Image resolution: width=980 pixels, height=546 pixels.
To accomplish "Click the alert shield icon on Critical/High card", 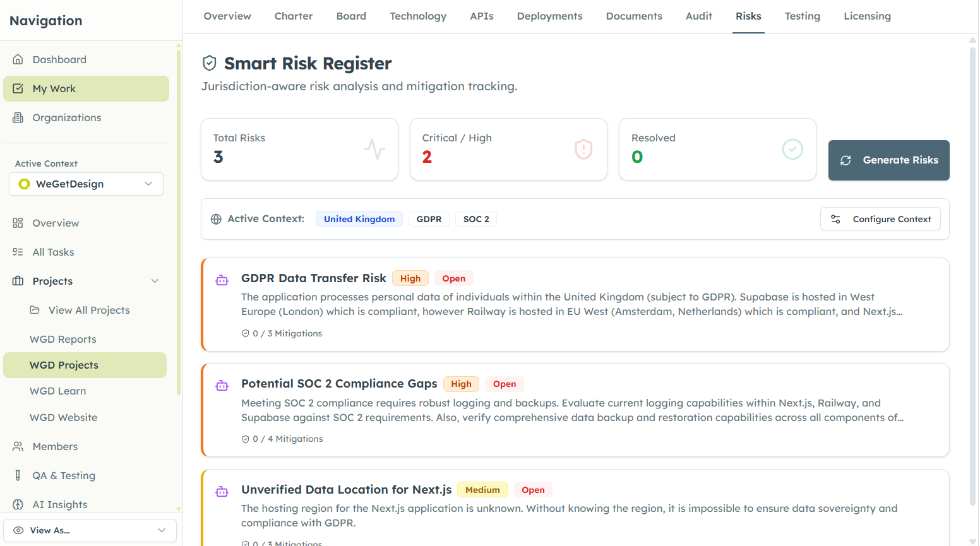I will (583, 150).
